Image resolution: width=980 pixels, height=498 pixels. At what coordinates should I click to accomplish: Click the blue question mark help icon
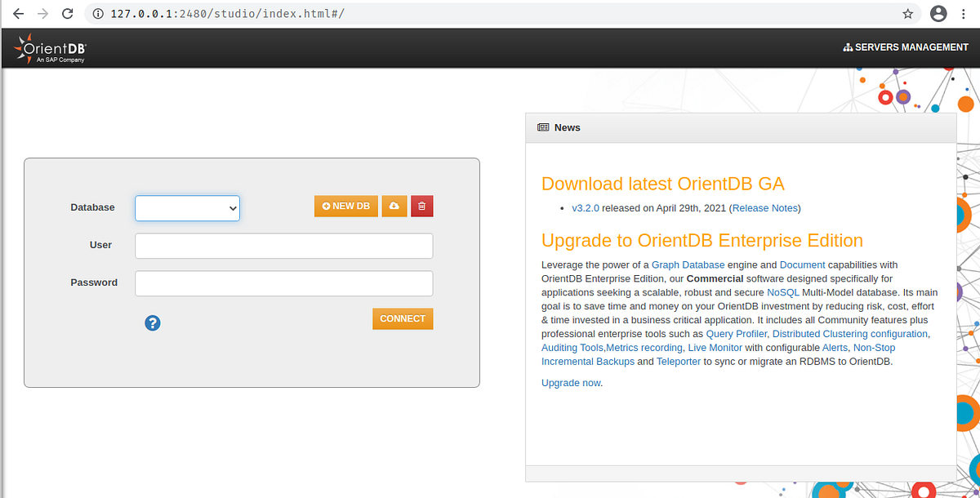click(153, 323)
